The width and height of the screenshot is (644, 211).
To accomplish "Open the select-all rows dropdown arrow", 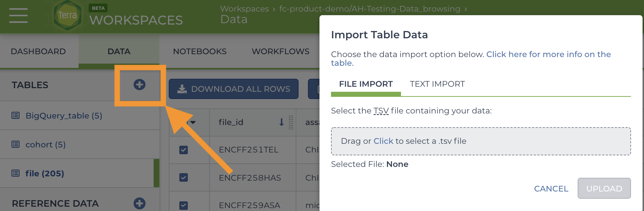I will [193, 122].
